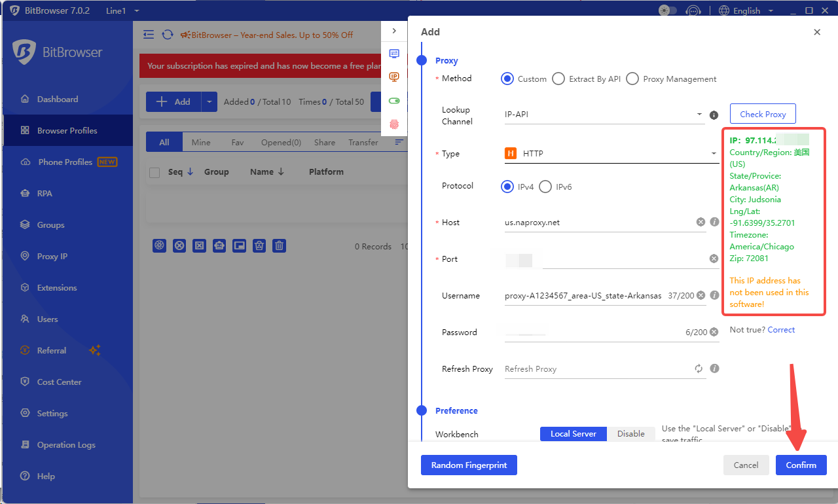The width and height of the screenshot is (838, 504).
Task: Close the Add dialog with its X
Action: (x=817, y=32)
